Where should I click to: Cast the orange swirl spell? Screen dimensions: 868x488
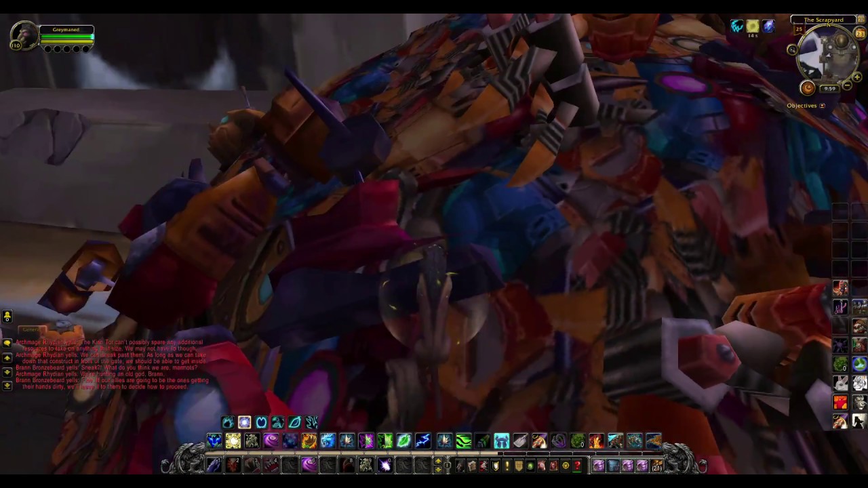pos(309,441)
